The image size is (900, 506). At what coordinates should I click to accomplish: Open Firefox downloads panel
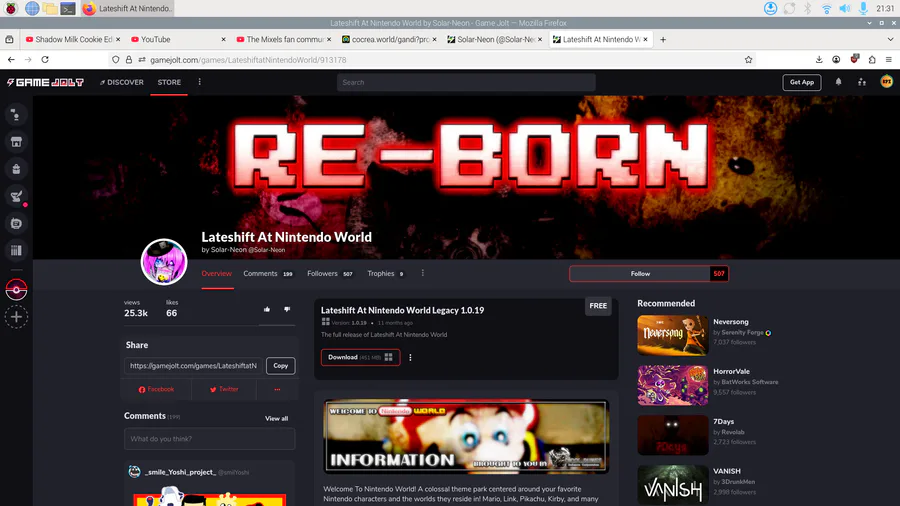(819, 60)
